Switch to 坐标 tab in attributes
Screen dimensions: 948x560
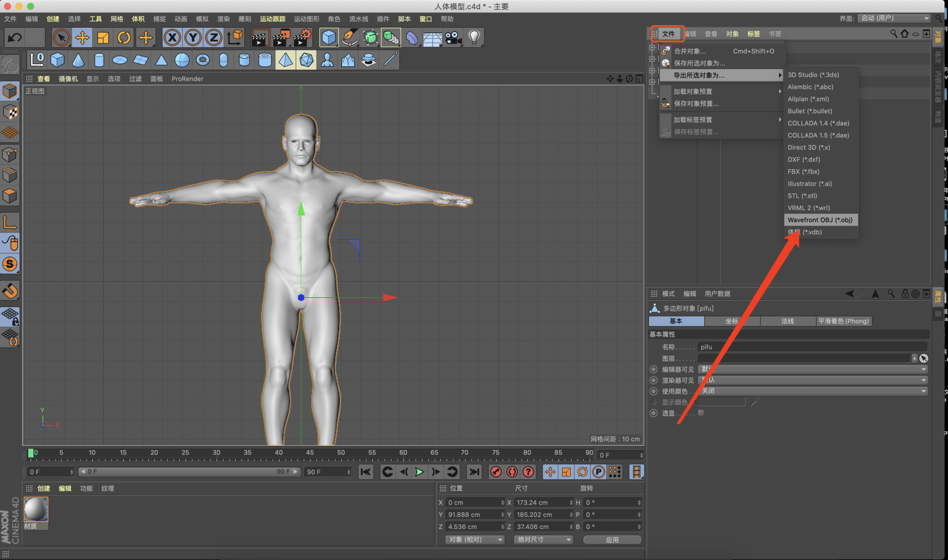732,321
